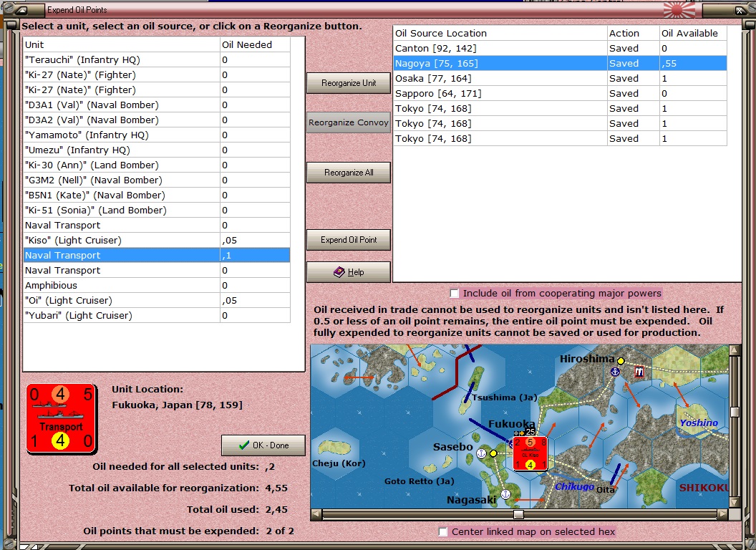
Task: Open the Help button
Action: [x=349, y=272]
